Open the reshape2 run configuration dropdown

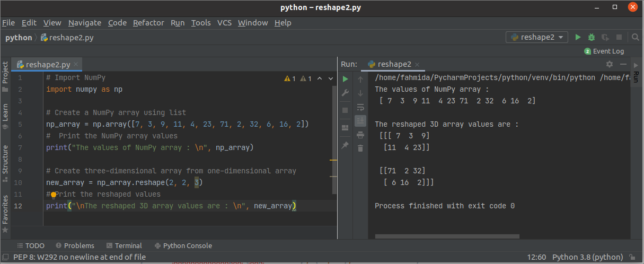click(538, 37)
